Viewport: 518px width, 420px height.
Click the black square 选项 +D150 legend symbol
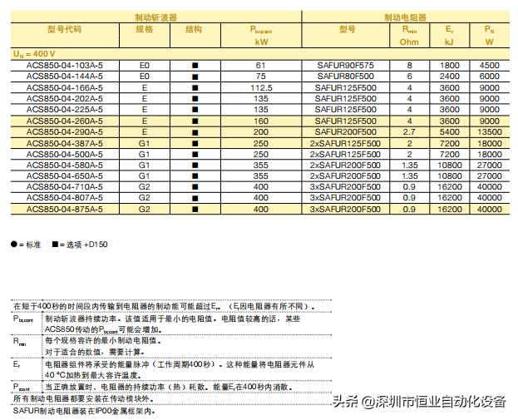(55, 245)
